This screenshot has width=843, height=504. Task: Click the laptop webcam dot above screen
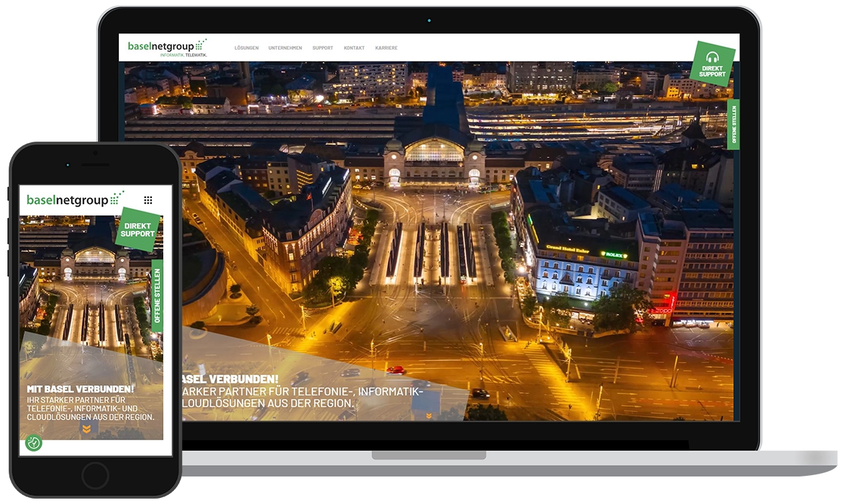(x=429, y=20)
